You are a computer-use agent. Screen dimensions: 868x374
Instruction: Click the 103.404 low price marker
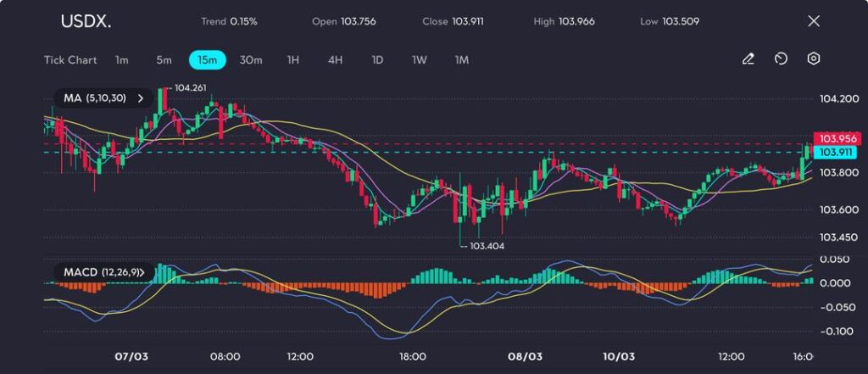coord(480,246)
